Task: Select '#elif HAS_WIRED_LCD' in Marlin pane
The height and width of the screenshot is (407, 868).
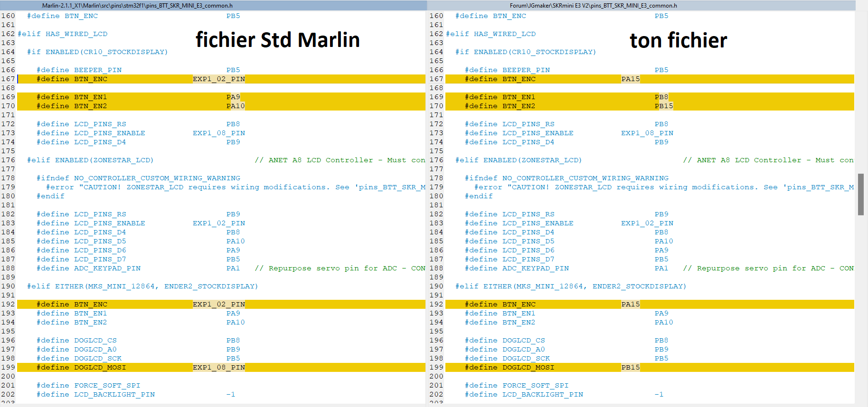Action: coord(63,34)
